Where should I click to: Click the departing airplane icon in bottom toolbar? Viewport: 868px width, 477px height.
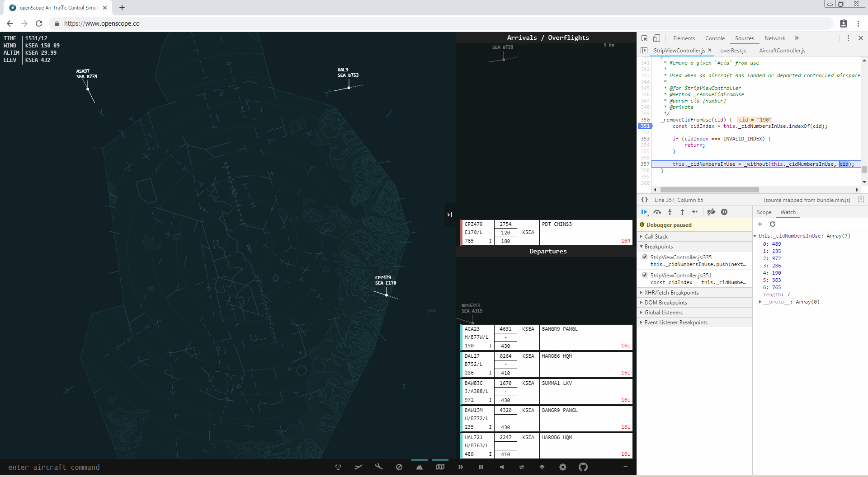click(359, 467)
